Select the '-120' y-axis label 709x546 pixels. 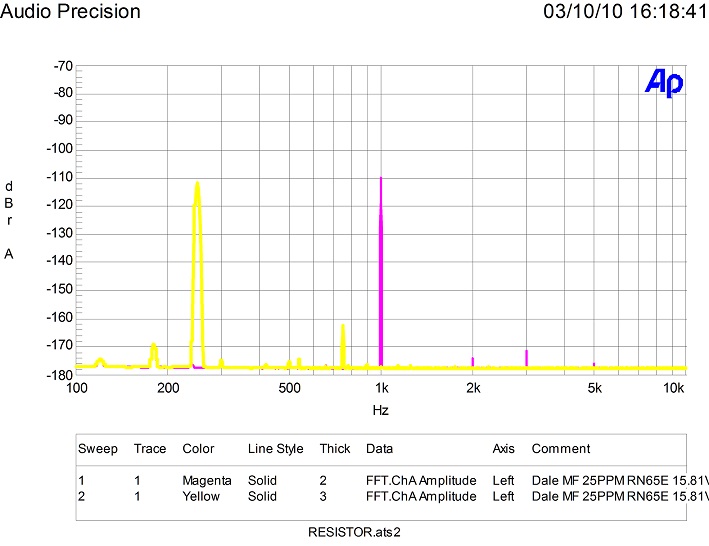pyautogui.click(x=60, y=205)
